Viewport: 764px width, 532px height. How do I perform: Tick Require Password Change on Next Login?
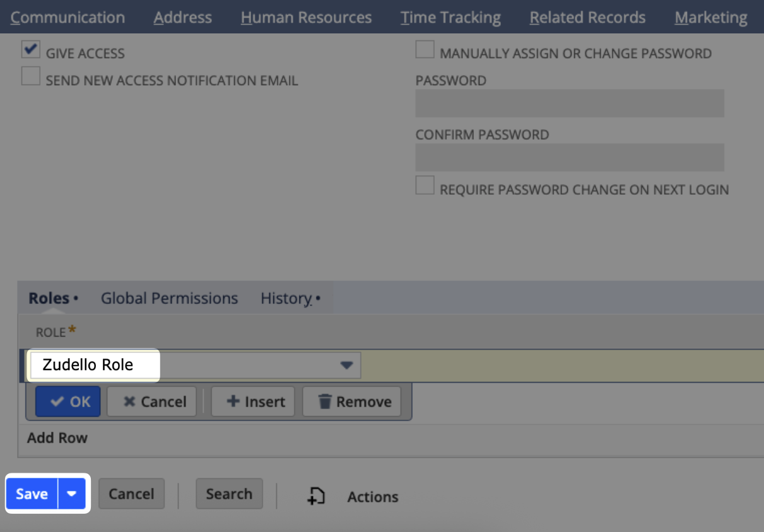[425, 185]
